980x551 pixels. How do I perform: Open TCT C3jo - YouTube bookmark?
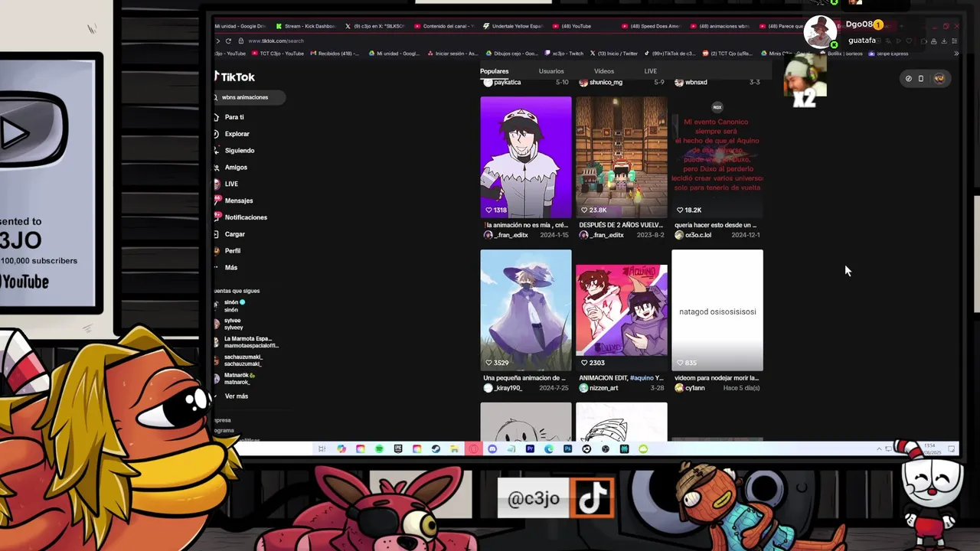tap(278, 54)
